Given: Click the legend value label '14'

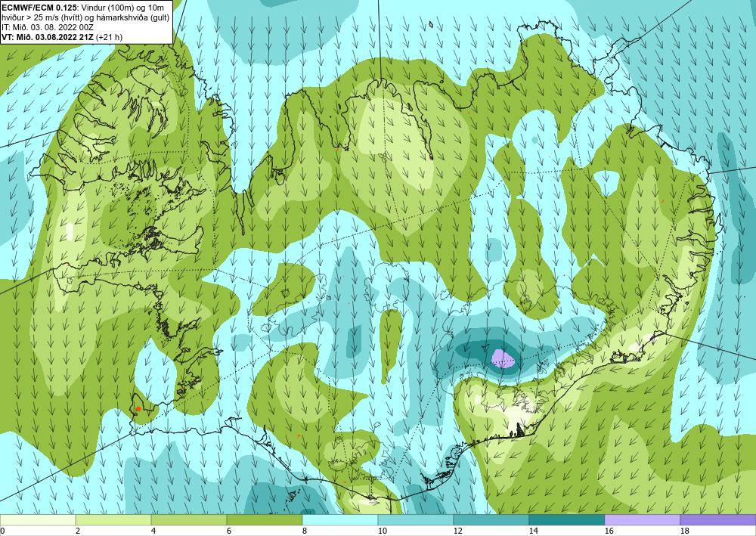Looking at the screenshot, I should pos(533,531).
